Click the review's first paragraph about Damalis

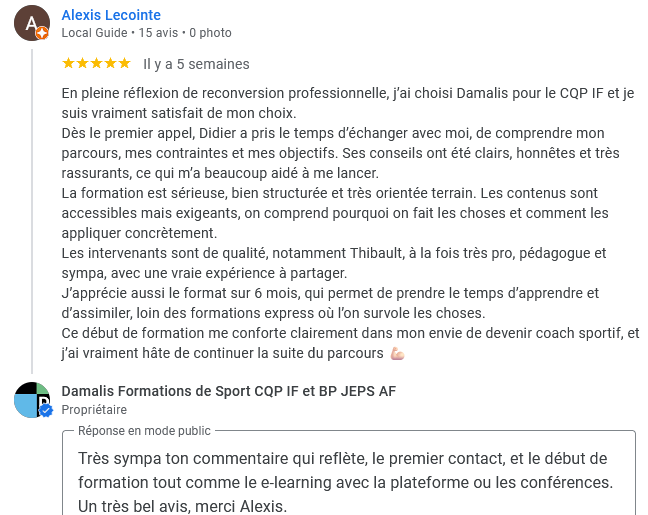(348, 103)
